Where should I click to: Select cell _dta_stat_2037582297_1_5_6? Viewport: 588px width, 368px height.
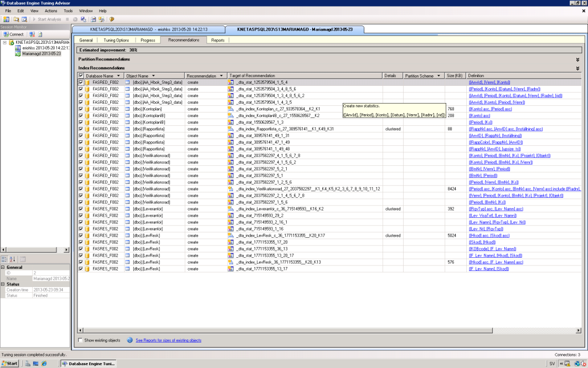[305, 202]
